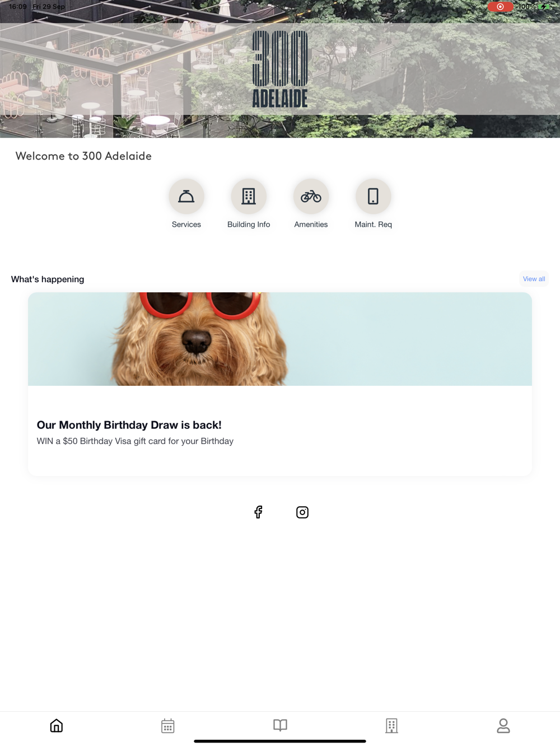This screenshot has height=747, width=560.
Task: Click the Maint. Req label
Action: click(373, 225)
